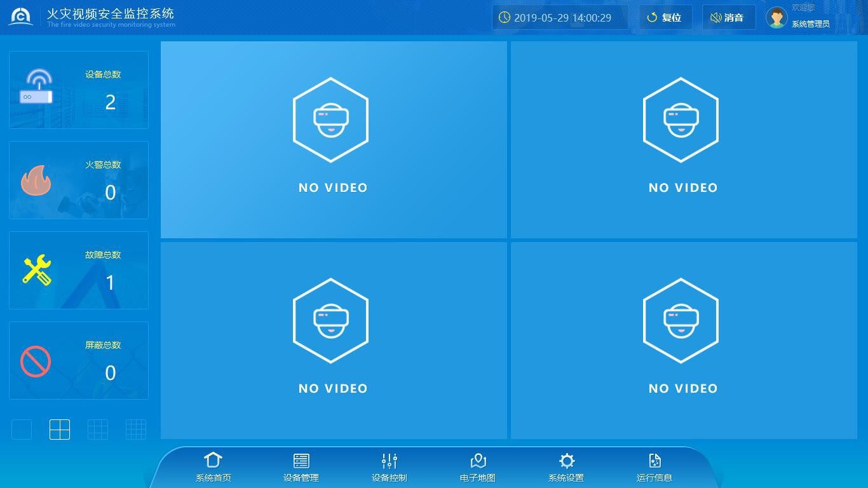
Task: Click the 系统管理员 user avatar
Action: click(776, 18)
